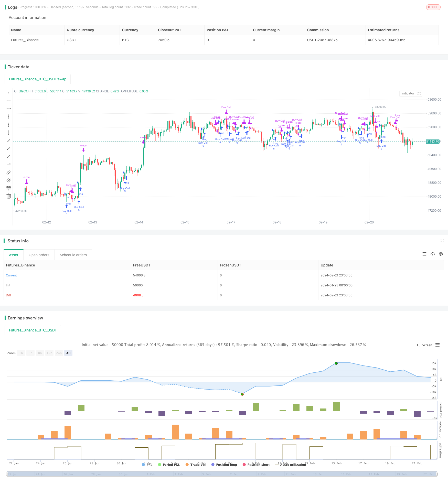The width and height of the screenshot is (448, 484).
Task: Click the chart fullscreen icon beside Indicator
Action: tap(419, 93)
